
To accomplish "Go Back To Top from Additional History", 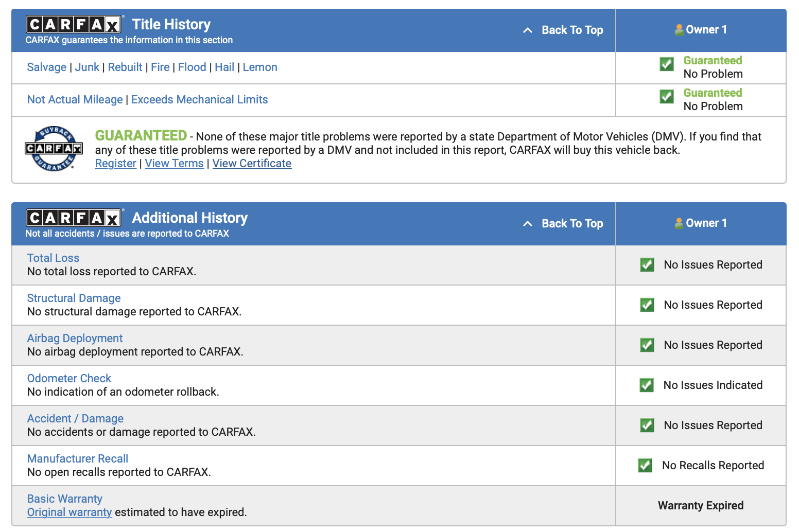I will pyautogui.click(x=572, y=223).
